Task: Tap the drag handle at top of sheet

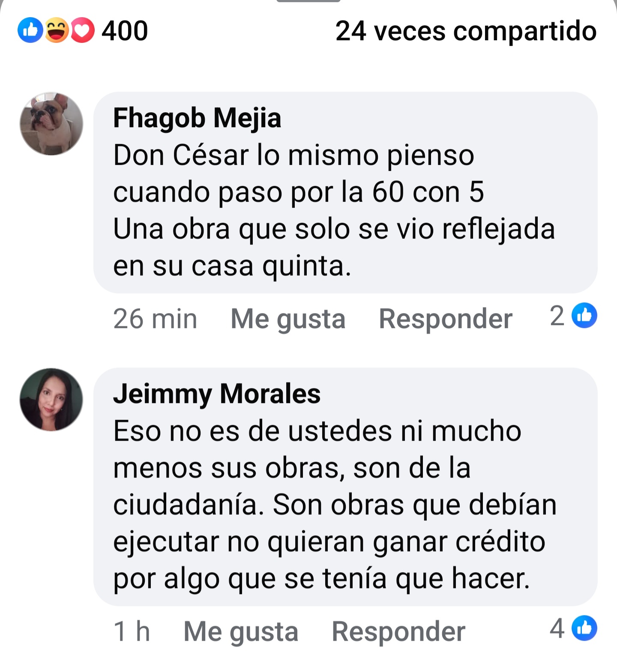Action: coord(308,1)
